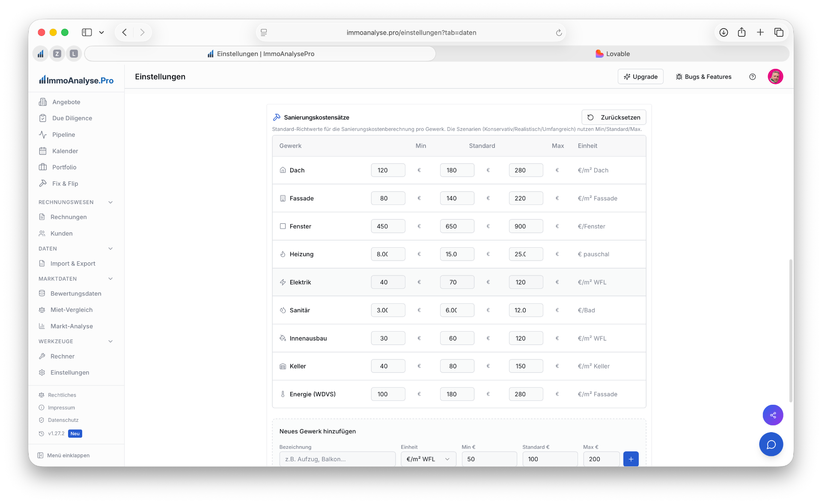Image resolution: width=822 pixels, height=504 pixels.
Task: Click the page scrollbar thumb
Action: pyautogui.click(x=790, y=330)
